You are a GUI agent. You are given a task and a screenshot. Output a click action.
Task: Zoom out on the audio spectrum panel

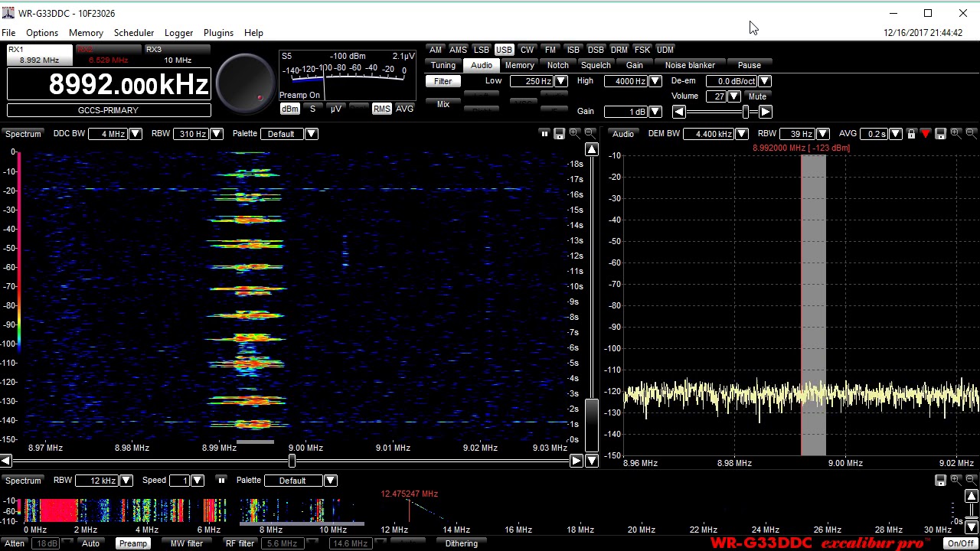[971, 134]
